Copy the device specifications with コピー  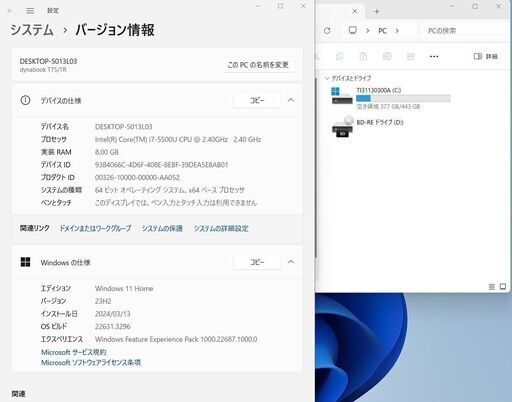[257, 100]
